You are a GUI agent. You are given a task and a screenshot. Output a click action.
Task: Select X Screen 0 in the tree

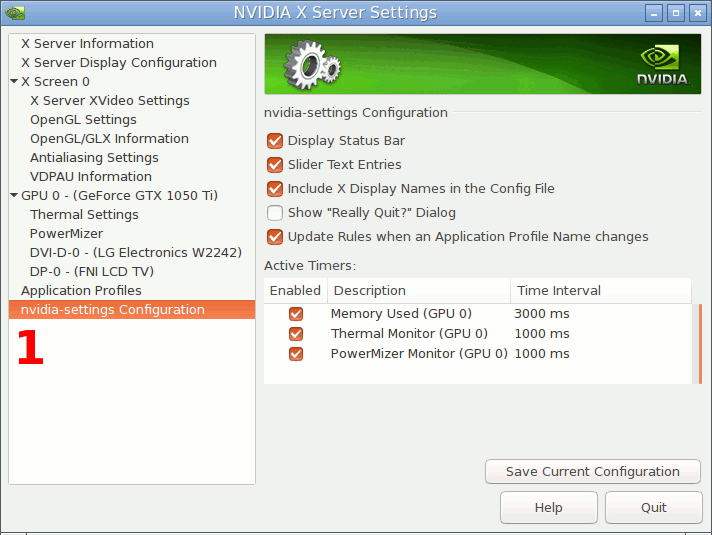tap(55, 82)
